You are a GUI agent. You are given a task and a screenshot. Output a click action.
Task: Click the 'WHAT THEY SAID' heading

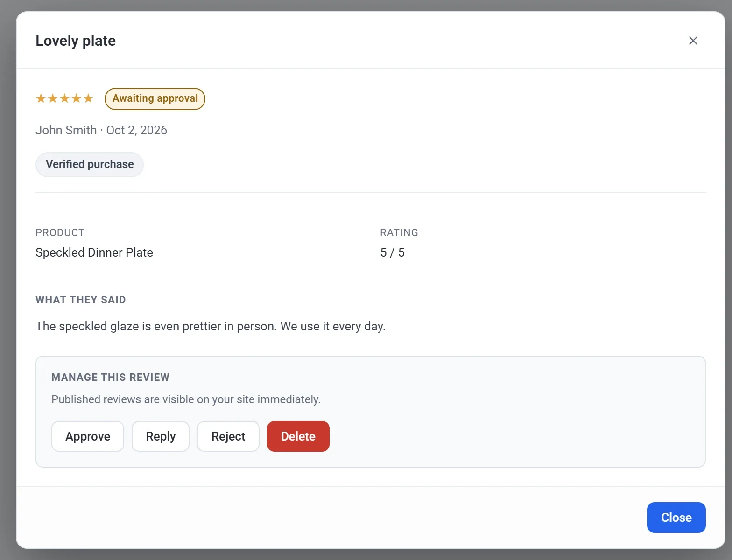click(x=81, y=300)
